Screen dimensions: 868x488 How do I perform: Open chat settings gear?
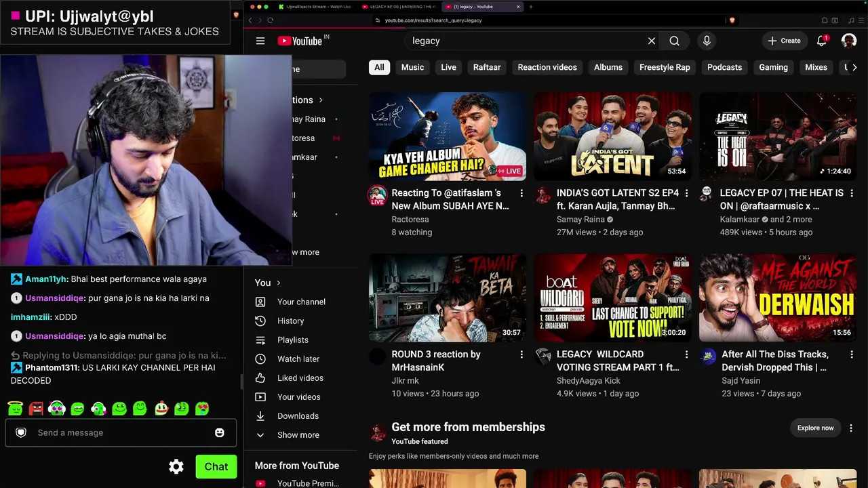tap(176, 466)
